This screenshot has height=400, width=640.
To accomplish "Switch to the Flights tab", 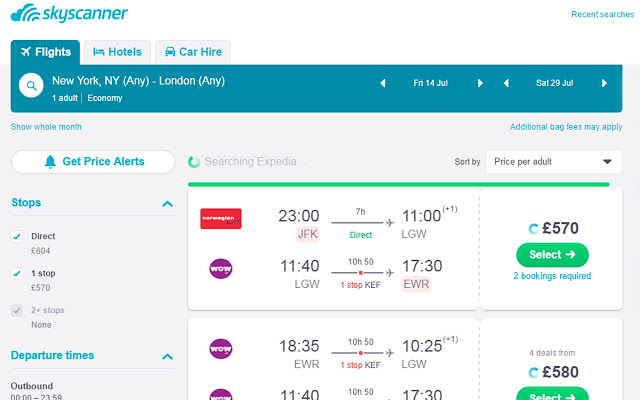I will pos(45,52).
